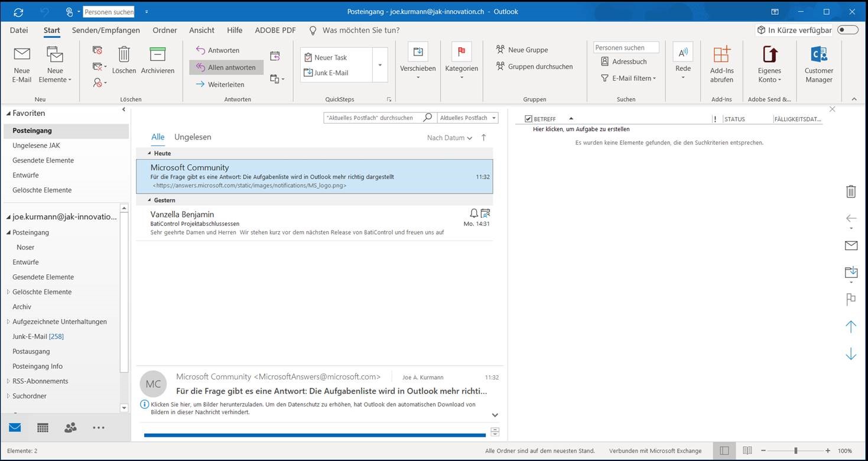This screenshot has width=868, height=461.
Task: Expand the QuickSteps gallery arrow
Action: pyautogui.click(x=380, y=65)
